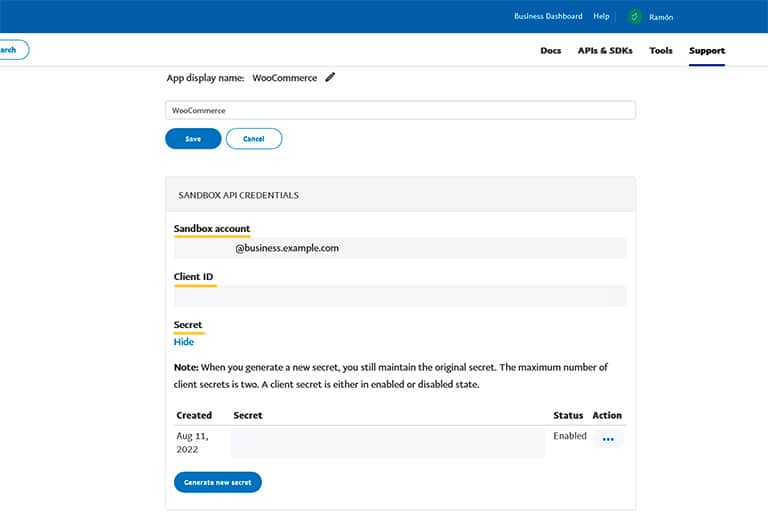This screenshot has width=768, height=512.
Task: Click the Client ID value field
Action: click(400, 296)
